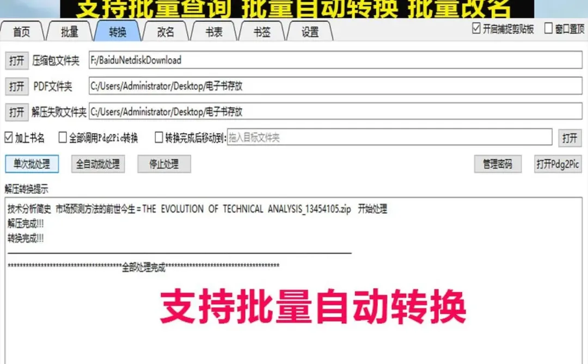The height and width of the screenshot is (364, 588).
Task: Start 全自动批处理 processing
Action: pos(100,164)
